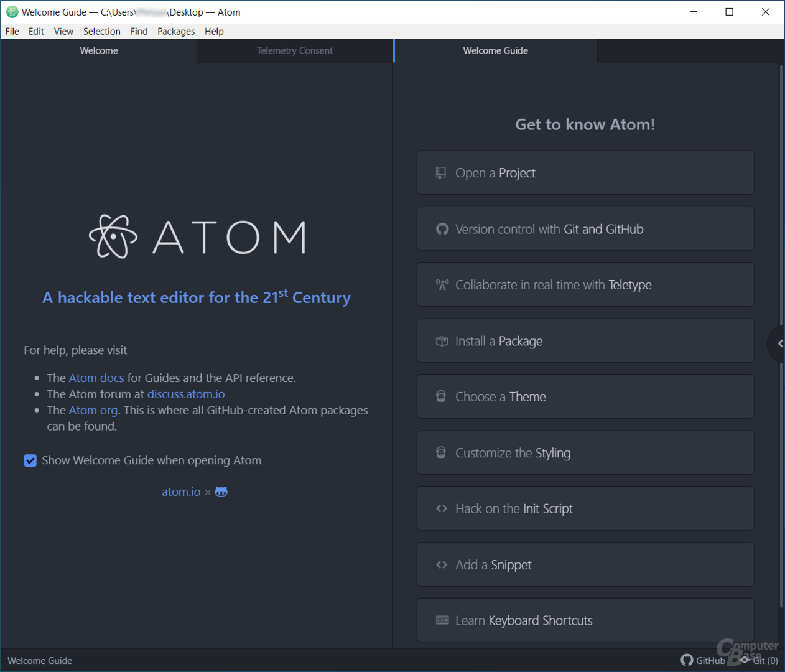The height and width of the screenshot is (672, 785).
Task: Open the Atom docs link
Action: 96,378
